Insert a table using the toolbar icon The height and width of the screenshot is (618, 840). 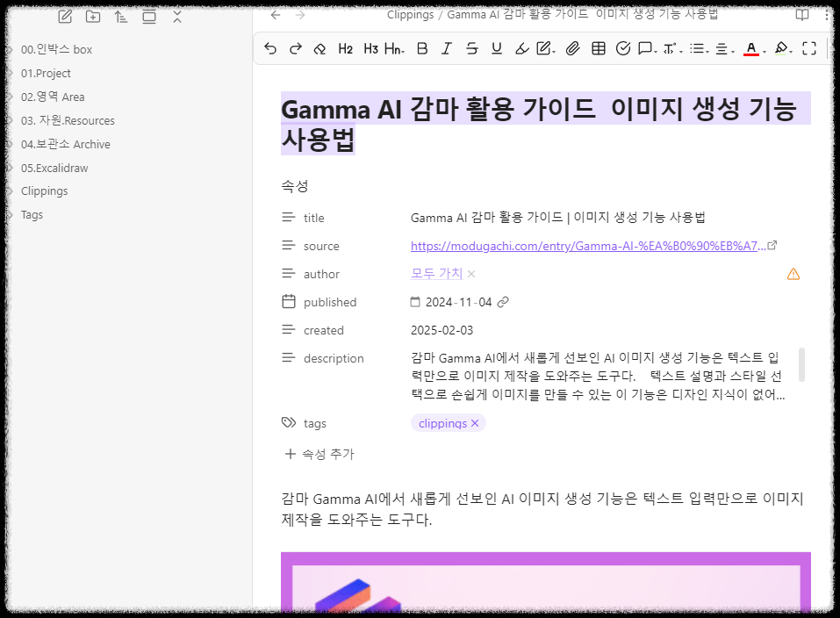coord(598,48)
